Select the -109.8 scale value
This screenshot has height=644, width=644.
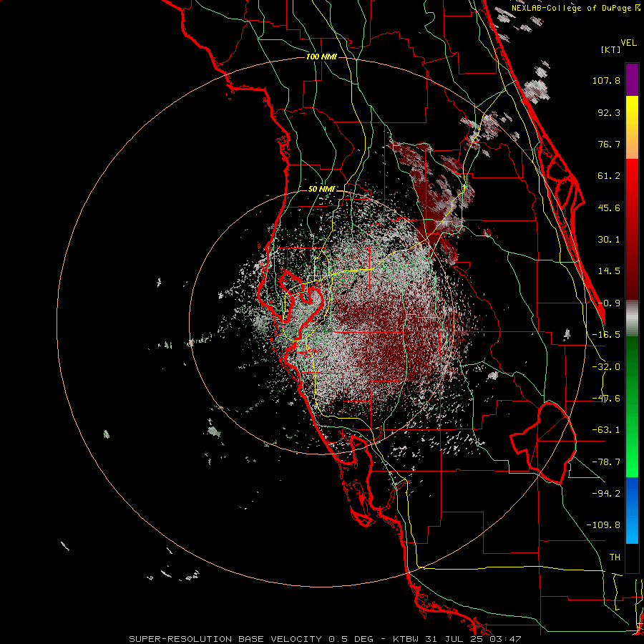pyautogui.click(x=603, y=525)
